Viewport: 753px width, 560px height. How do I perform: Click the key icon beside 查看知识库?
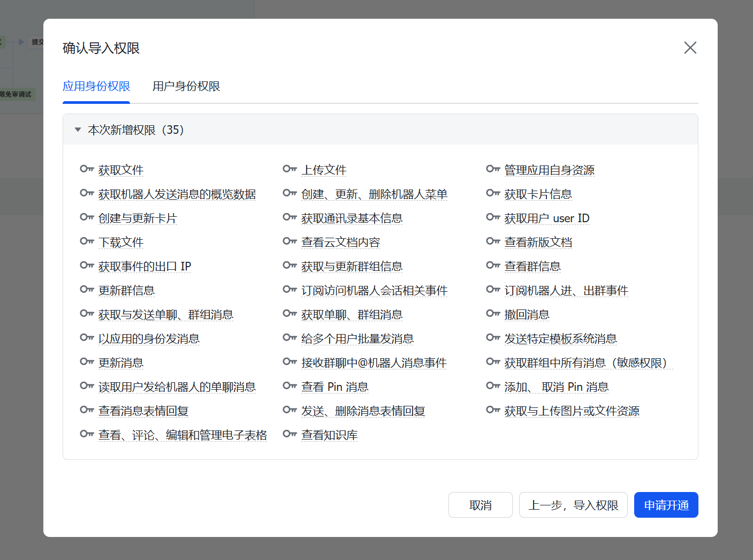[x=290, y=434]
